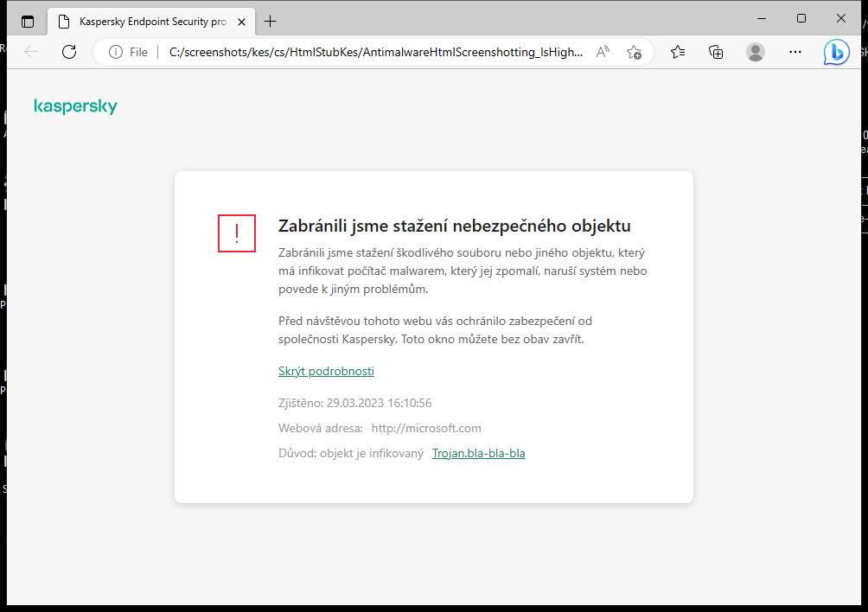Click the red exclamation warning icon
The height and width of the screenshot is (612, 868).
pos(237,233)
